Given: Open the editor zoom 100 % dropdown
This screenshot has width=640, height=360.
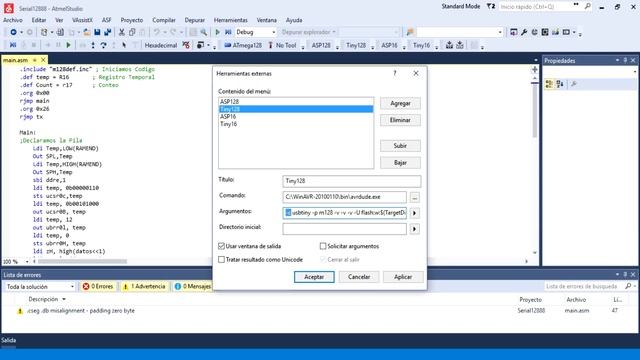Looking at the screenshot, I should [27, 261].
